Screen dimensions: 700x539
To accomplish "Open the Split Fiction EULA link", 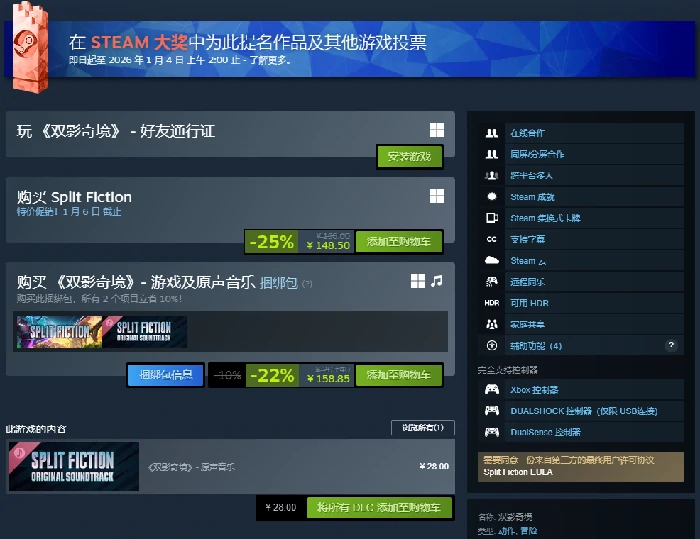I will (518, 472).
